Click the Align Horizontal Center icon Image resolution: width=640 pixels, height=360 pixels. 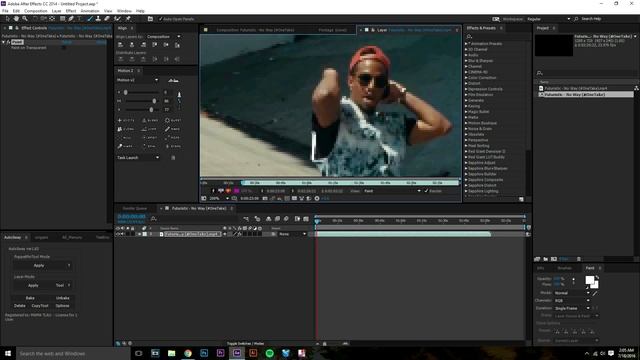coord(132,45)
